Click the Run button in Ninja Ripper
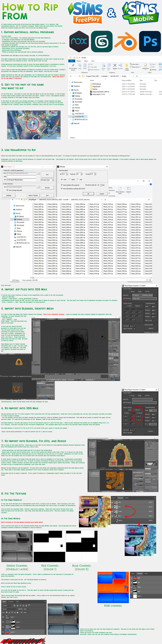This screenshot has height=644, width=162. pyautogui.click(x=47, y=174)
